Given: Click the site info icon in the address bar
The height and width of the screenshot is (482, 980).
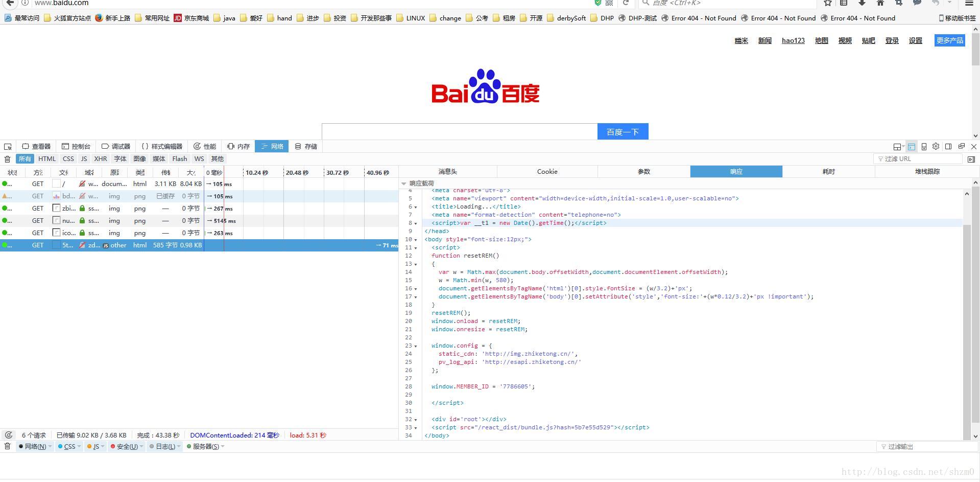Looking at the screenshot, I should click(x=25, y=3).
